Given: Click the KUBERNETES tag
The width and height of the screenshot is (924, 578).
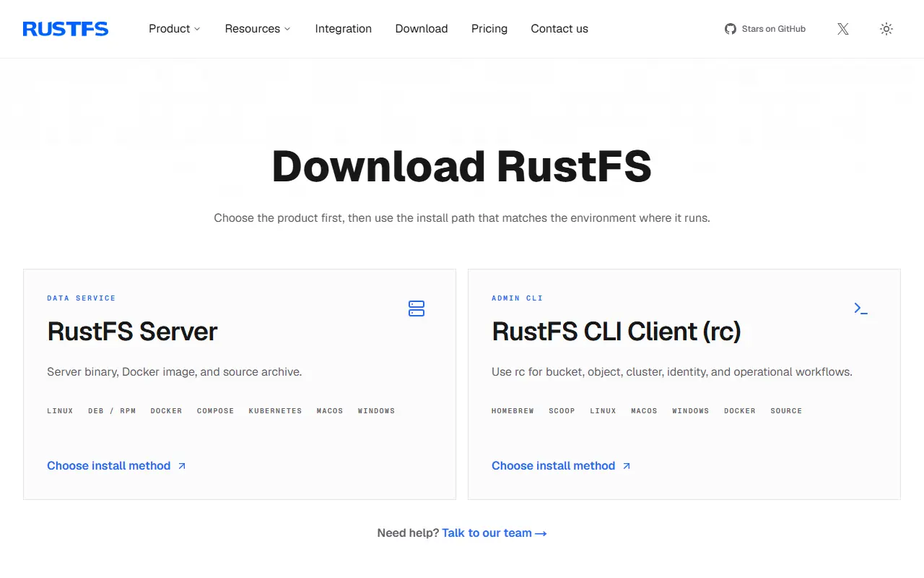Looking at the screenshot, I should [276, 411].
